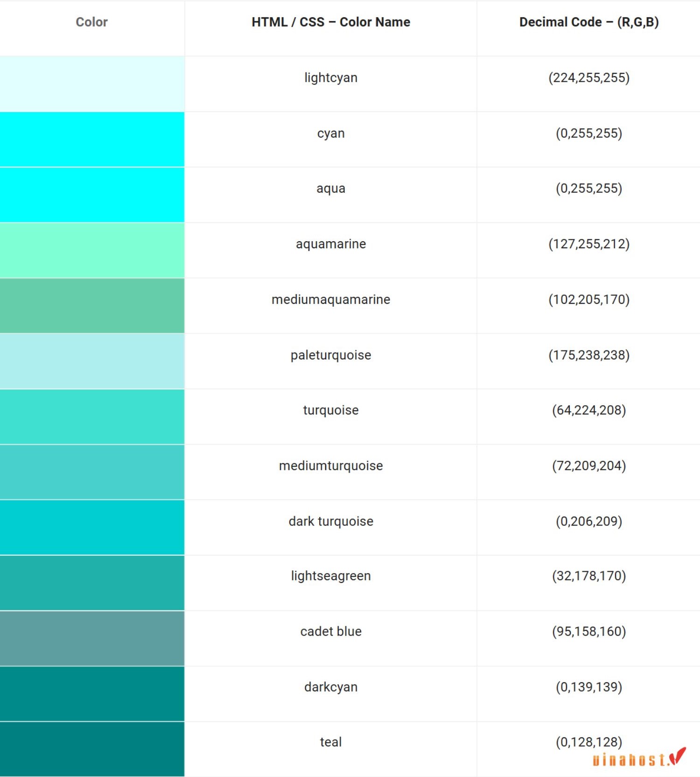Click the '(224,255,255)' decimal code
The width and height of the screenshot is (700, 777).
(589, 77)
